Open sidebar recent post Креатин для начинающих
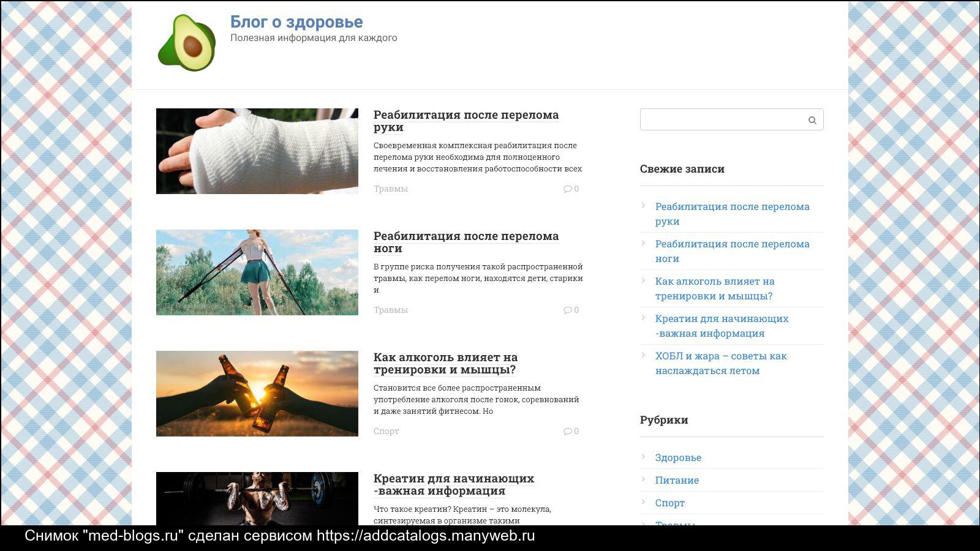 click(x=722, y=326)
